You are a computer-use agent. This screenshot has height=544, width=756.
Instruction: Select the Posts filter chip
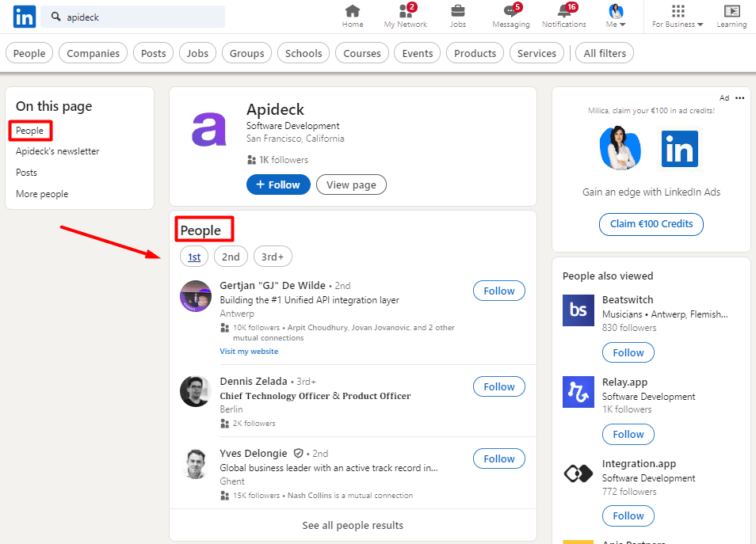[x=153, y=53]
